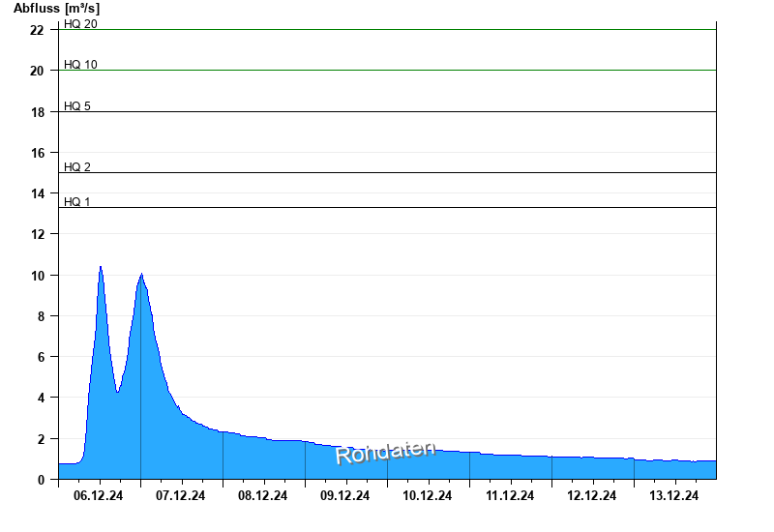Click the HQ 5 threshold label
Viewport: 774px width, 532px height.
pos(77,106)
